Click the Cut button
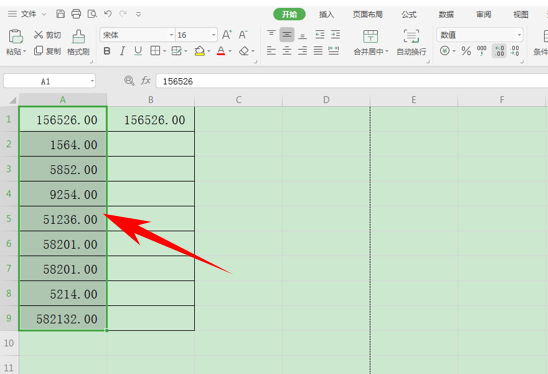 [47, 35]
